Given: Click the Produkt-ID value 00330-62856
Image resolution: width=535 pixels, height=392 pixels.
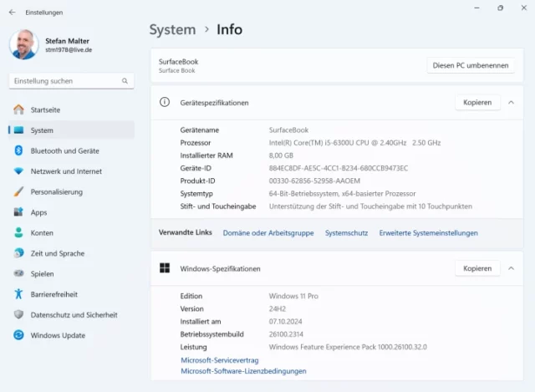Looking at the screenshot, I should pos(314,181).
